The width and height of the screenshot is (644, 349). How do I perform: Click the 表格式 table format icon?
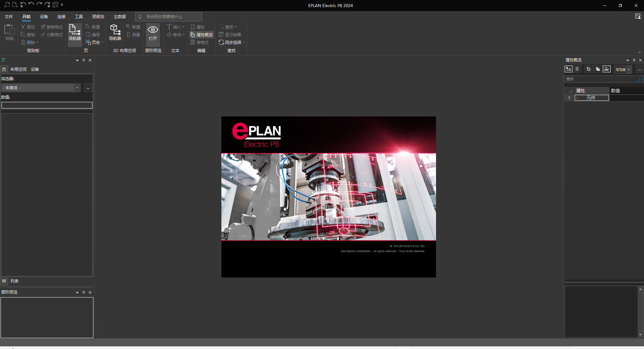click(200, 42)
